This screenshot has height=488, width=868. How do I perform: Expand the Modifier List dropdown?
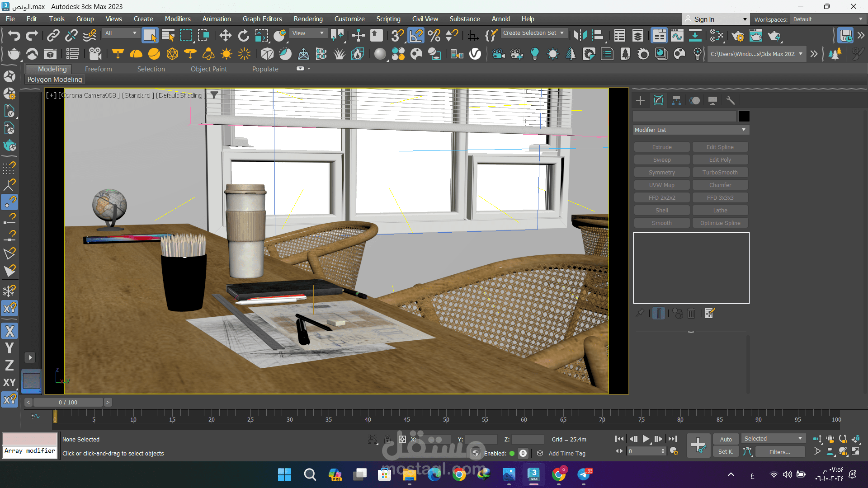[690, 130]
